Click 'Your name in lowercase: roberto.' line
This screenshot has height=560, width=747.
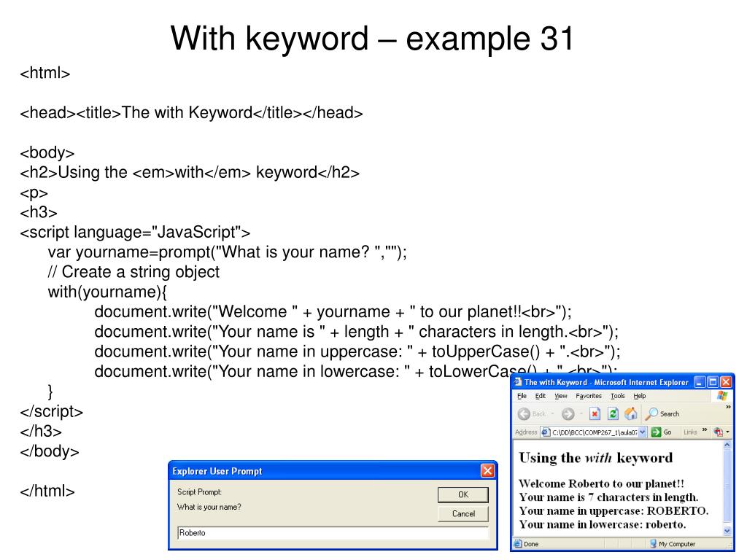point(602,525)
